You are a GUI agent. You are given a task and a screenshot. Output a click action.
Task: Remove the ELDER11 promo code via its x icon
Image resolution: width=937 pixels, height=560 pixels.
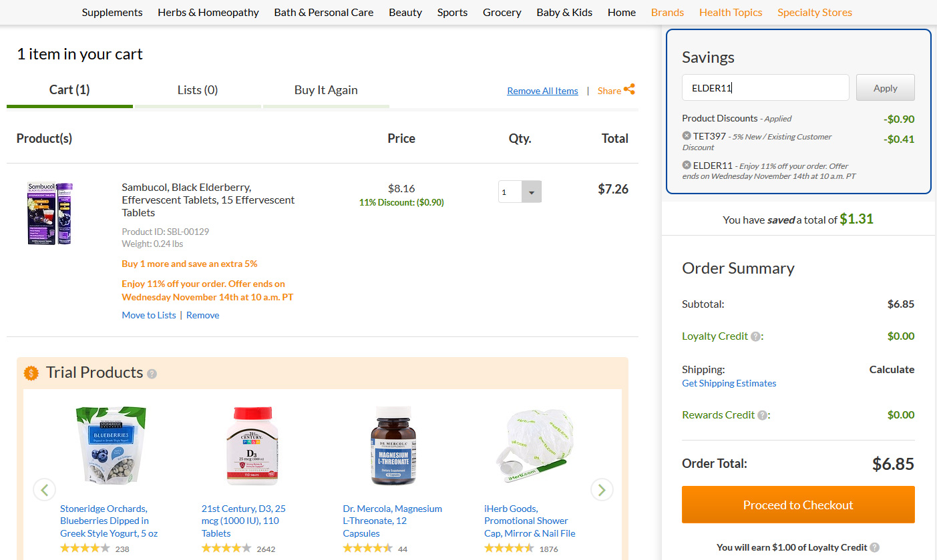click(687, 165)
